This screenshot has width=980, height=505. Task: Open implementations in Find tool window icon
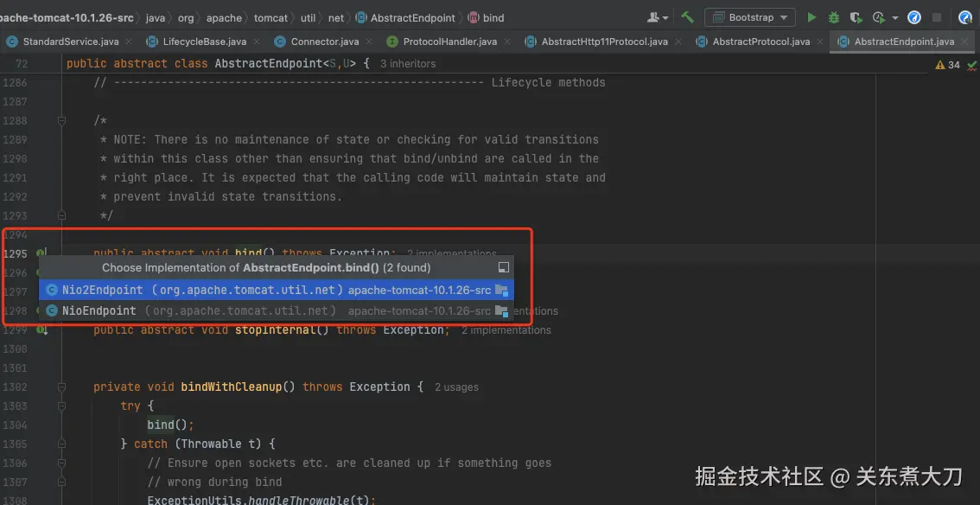(x=502, y=267)
